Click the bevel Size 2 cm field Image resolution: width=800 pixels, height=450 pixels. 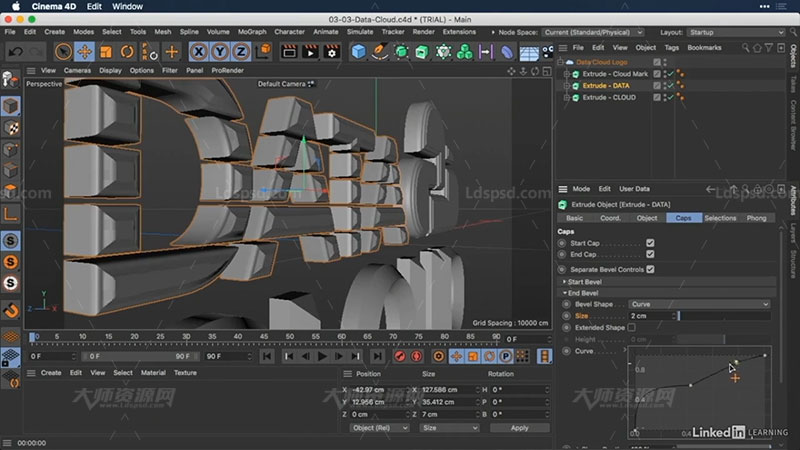(653, 316)
